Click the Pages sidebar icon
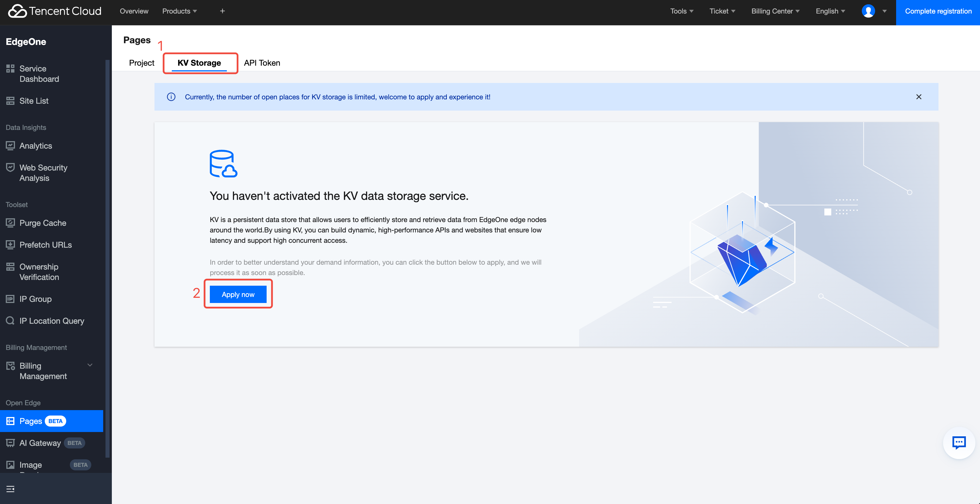 (10, 421)
